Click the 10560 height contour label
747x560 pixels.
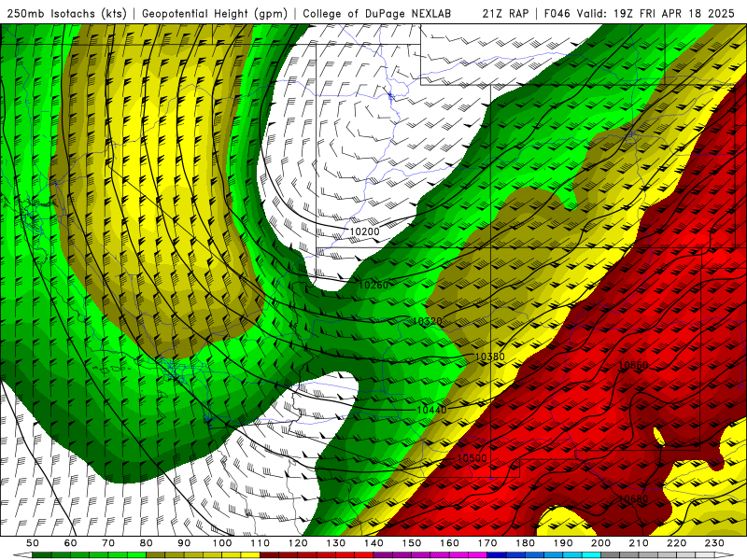pyautogui.click(x=633, y=365)
